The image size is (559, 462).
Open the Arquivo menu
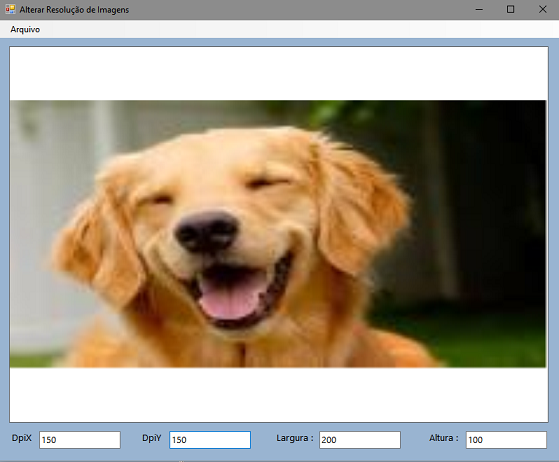coord(25,29)
